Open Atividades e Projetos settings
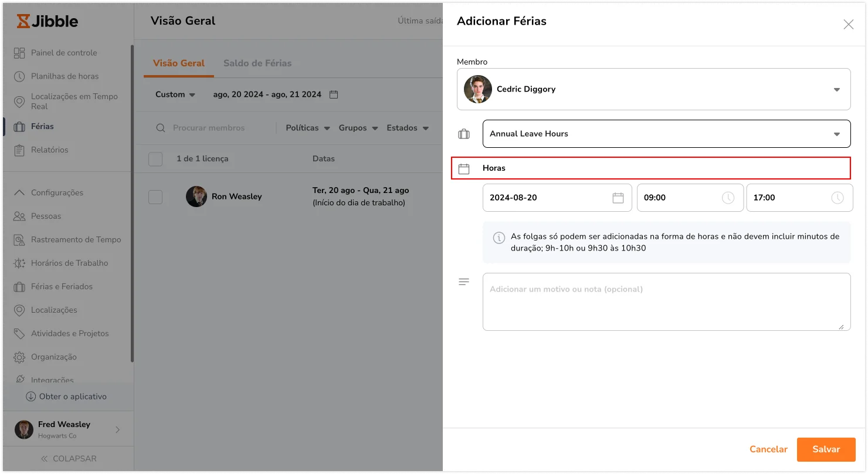Image resolution: width=868 pixels, height=474 pixels. point(70,333)
